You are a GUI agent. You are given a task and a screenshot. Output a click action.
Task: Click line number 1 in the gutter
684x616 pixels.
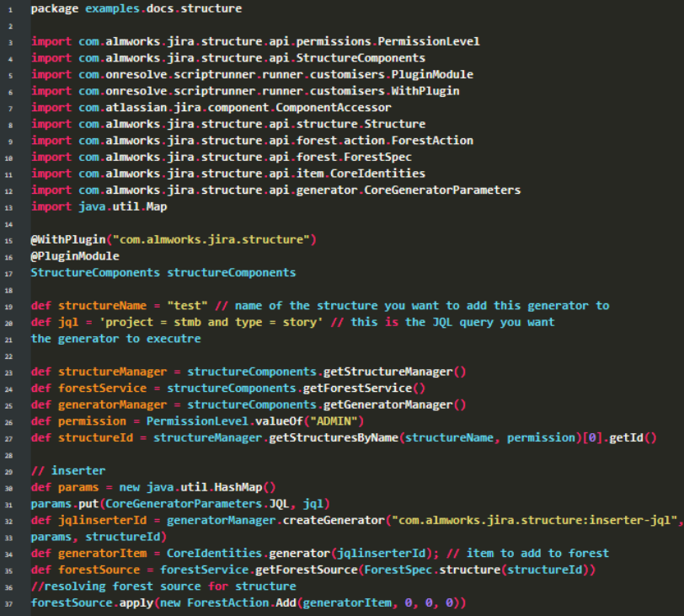tap(10, 9)
